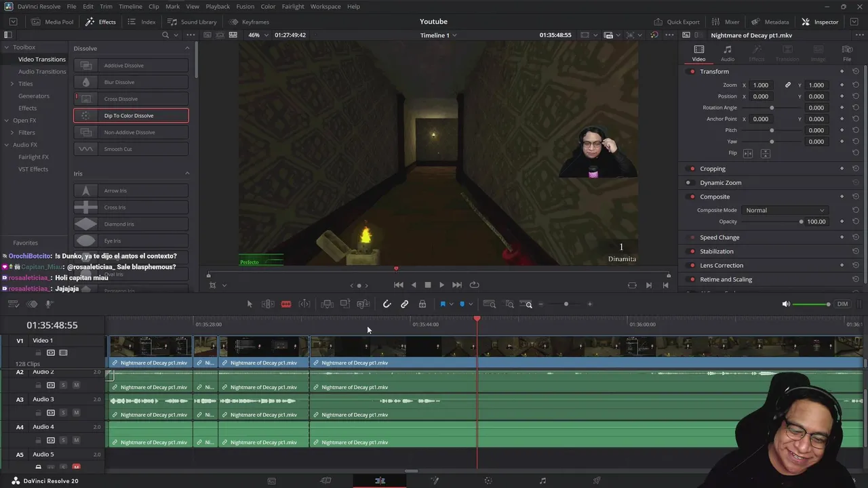The image size is (868, 488).
Task: Adjust the timeline zoom slider handle
Action: click(x=566, y=304)
